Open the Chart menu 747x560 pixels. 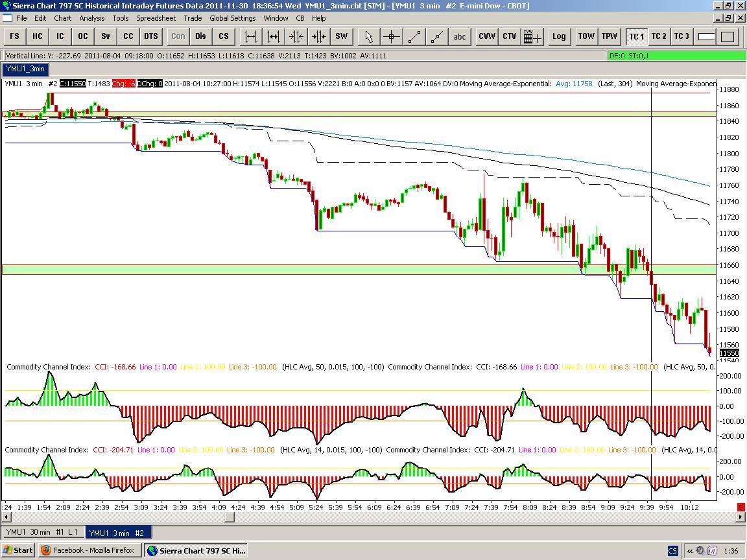[62, 18]
